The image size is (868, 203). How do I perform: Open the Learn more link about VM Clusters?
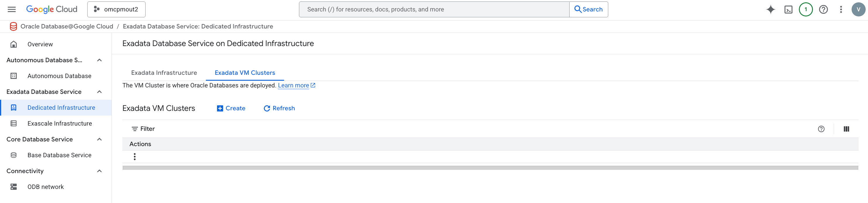293,85
